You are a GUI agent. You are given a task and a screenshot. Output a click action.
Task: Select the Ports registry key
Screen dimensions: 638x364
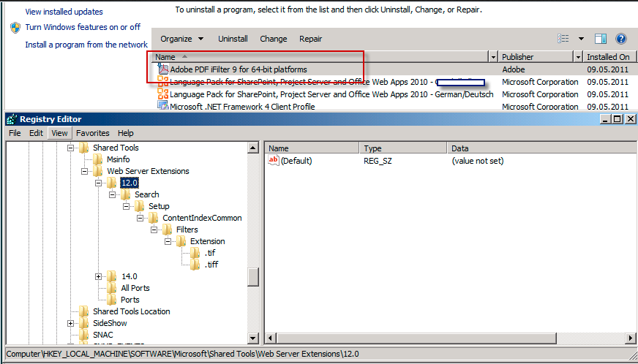click(x=130, y=300)
